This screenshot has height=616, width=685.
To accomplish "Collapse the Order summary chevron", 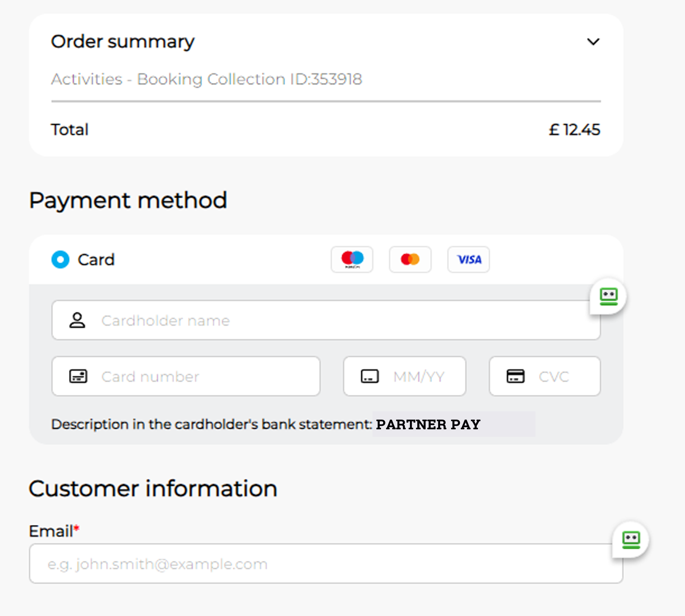I will pyautogui.click(x=593, y=42).
